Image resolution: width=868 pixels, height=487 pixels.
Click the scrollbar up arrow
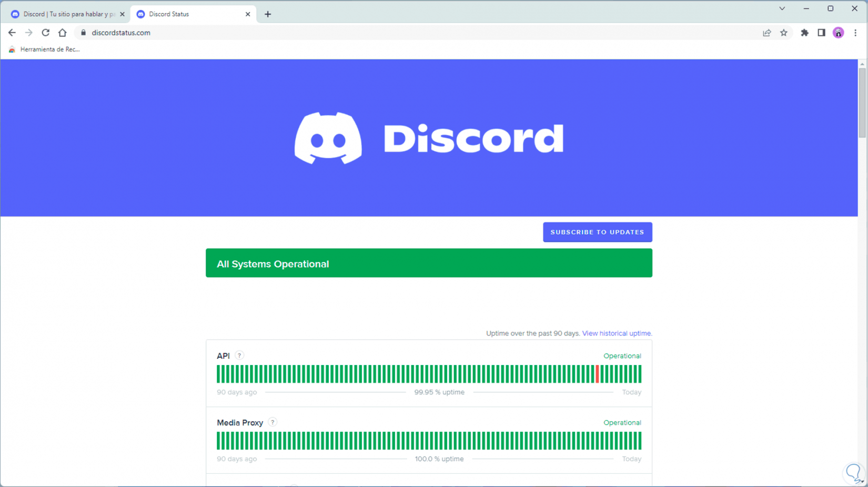862,64
